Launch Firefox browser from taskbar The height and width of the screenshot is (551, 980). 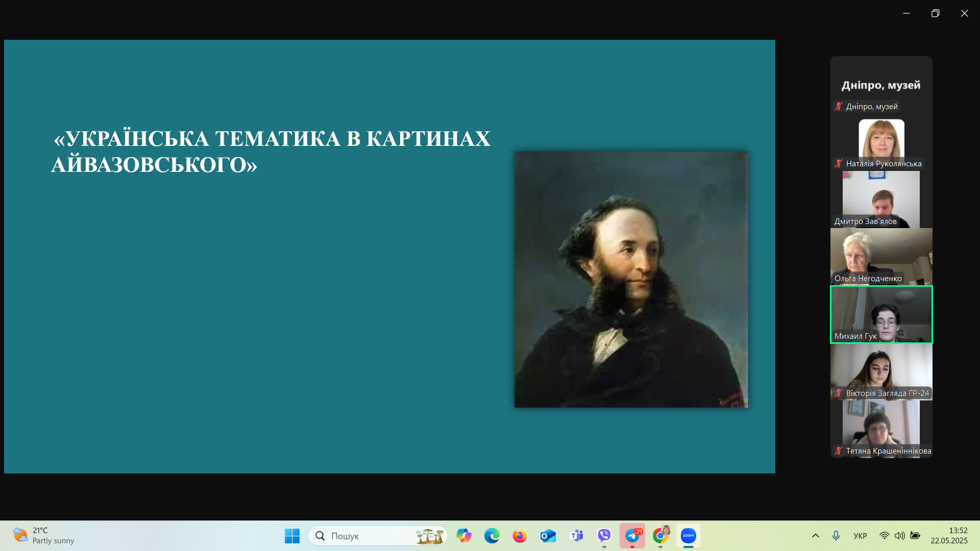tap(520, 536)
